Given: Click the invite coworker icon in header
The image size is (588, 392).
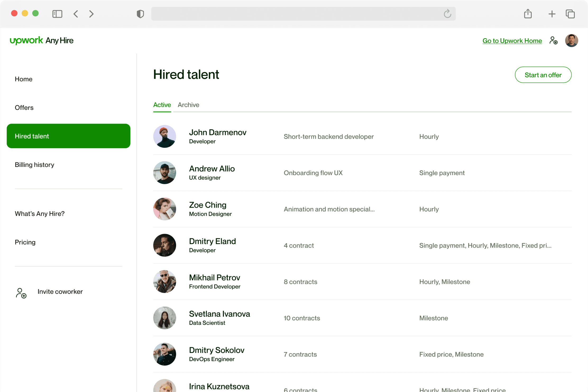Looking at the screenshot, I should click(553, 40).
